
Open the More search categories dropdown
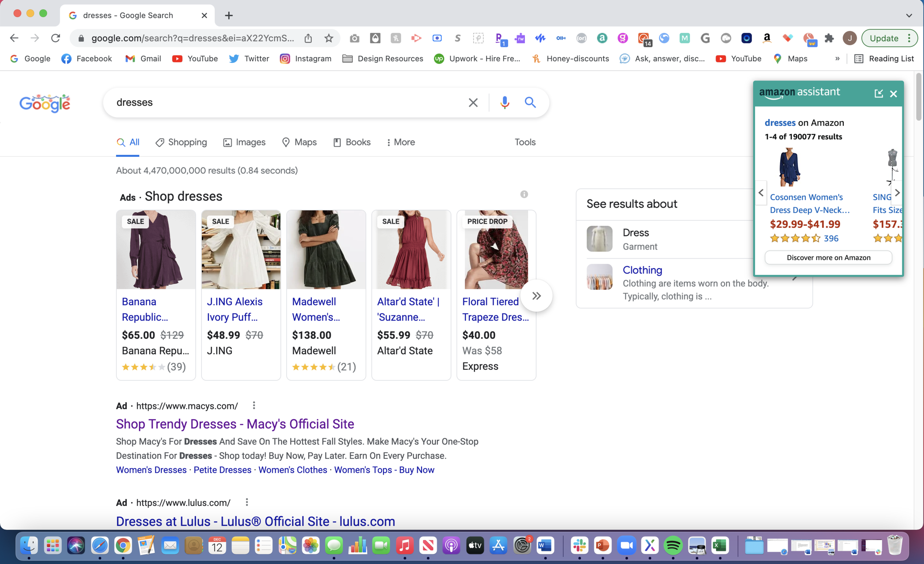point(401,142)
